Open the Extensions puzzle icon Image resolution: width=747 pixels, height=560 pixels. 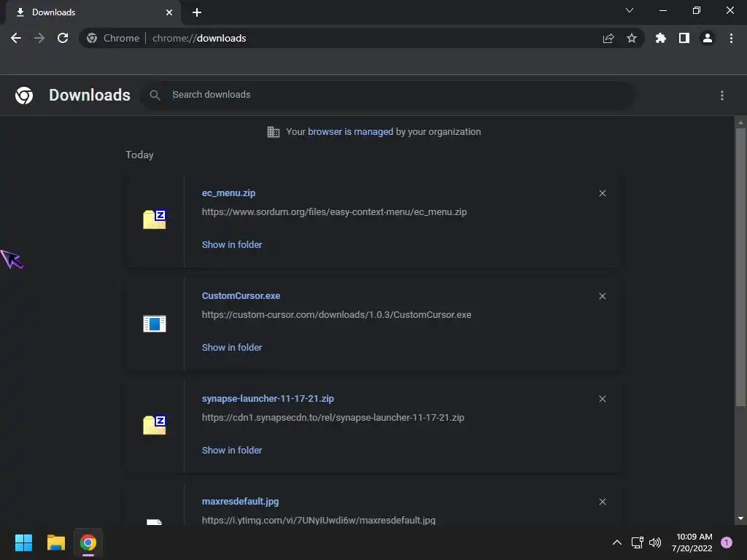point(661,38)
